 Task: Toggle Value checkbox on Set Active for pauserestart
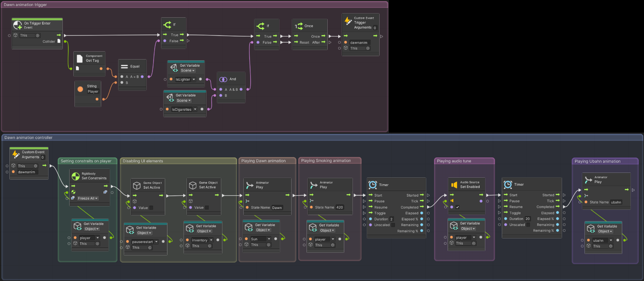click(151, 208)
